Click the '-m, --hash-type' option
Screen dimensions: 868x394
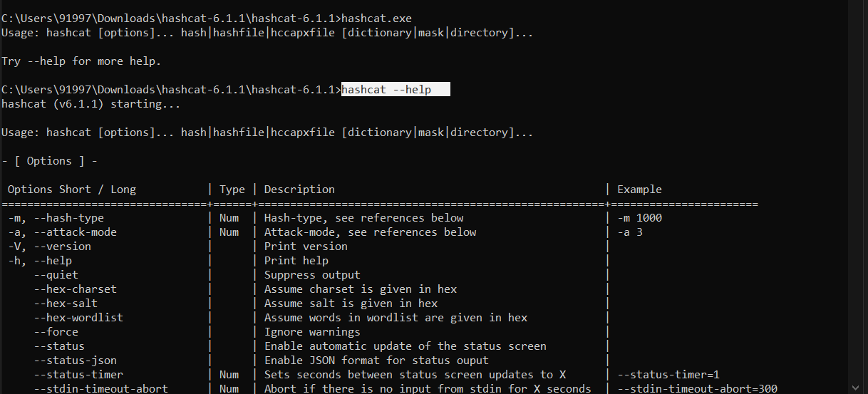click(56, 218)
